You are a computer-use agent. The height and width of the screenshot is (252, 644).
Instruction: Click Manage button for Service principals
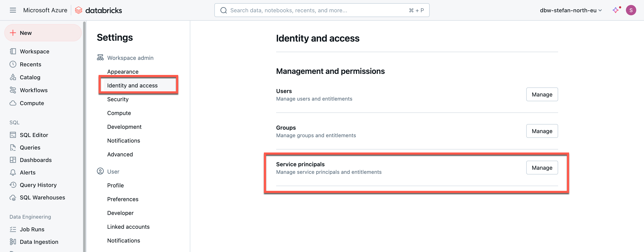click(x=542, y=168)
